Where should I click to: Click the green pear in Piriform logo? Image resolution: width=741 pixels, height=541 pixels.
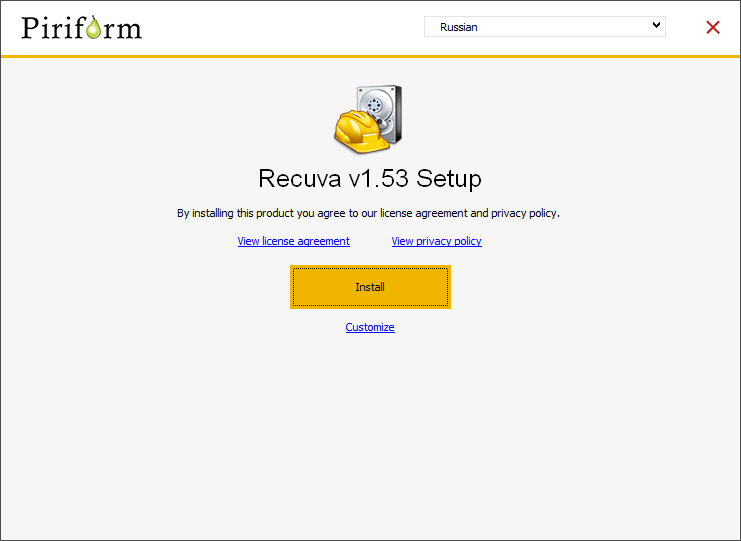(x=95, y=29)
